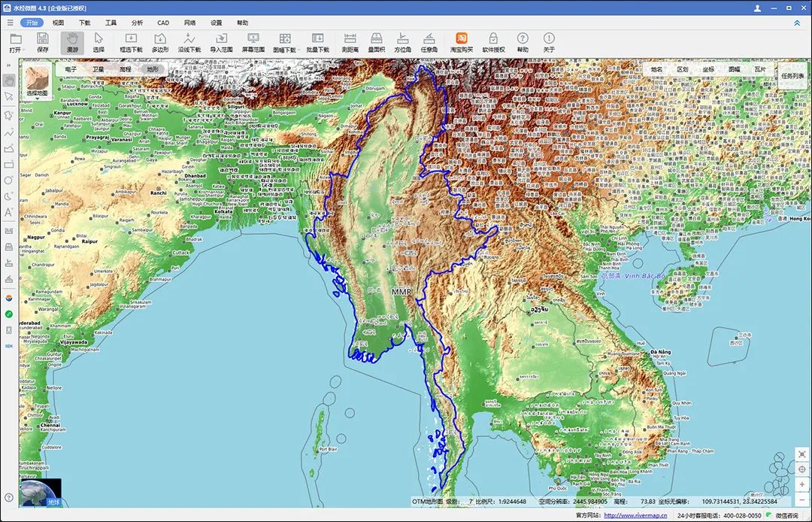Screen dimensions: 812x522
Task: Toggle the 区划 division overlay
Action: click(x=683, y=69)
